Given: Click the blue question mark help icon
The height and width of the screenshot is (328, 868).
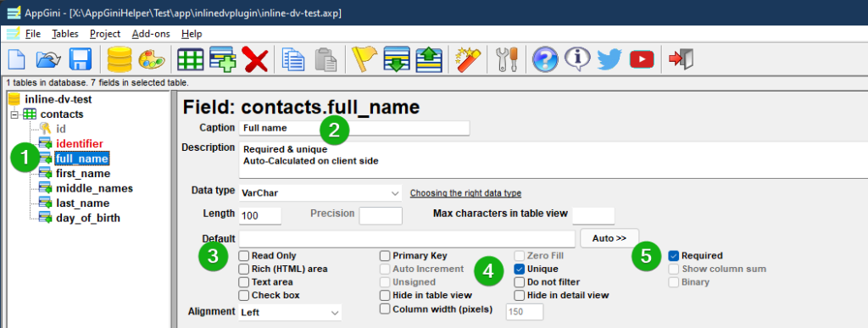Looking at the screenshot, I should pyautogui.click(x=545, y=58).
